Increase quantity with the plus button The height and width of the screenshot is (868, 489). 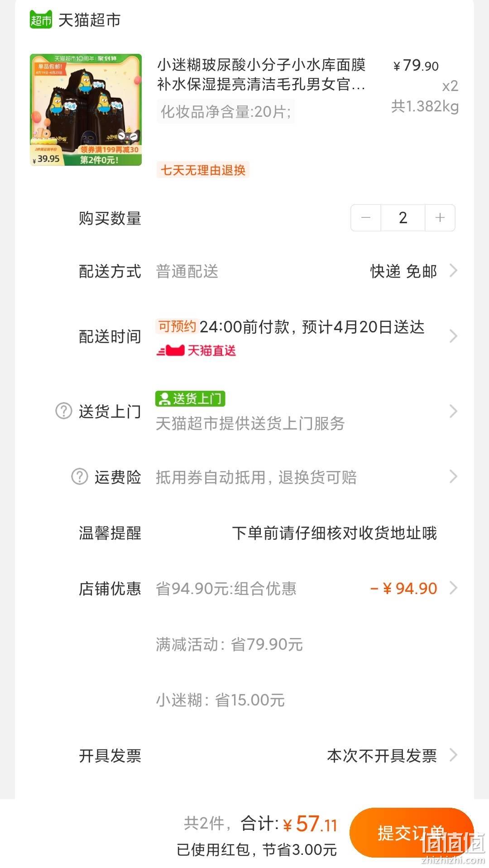440,218
